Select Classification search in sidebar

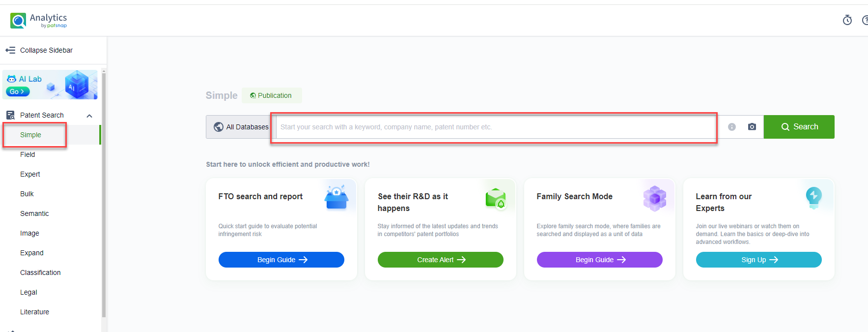pyautogui.click(x=40, y=272)
